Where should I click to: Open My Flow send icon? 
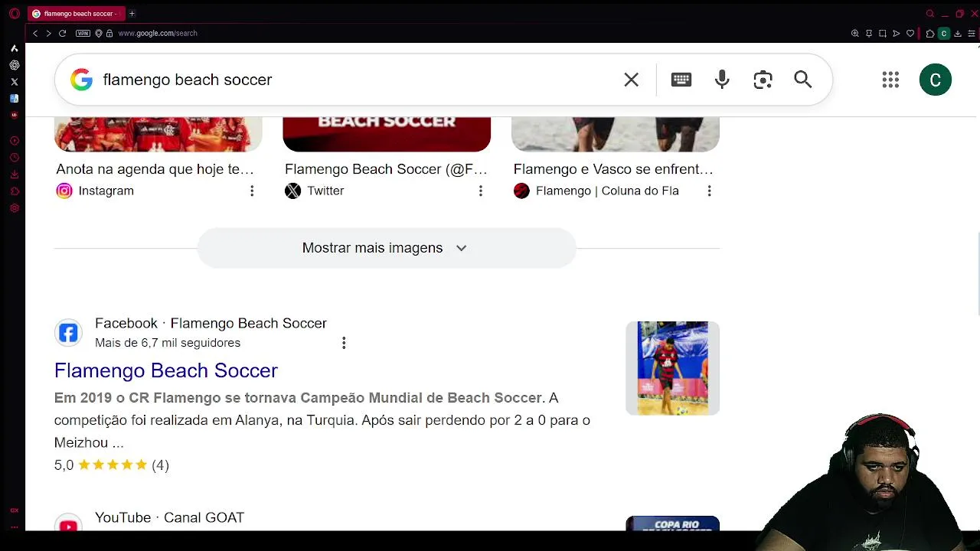click(897, 34)
